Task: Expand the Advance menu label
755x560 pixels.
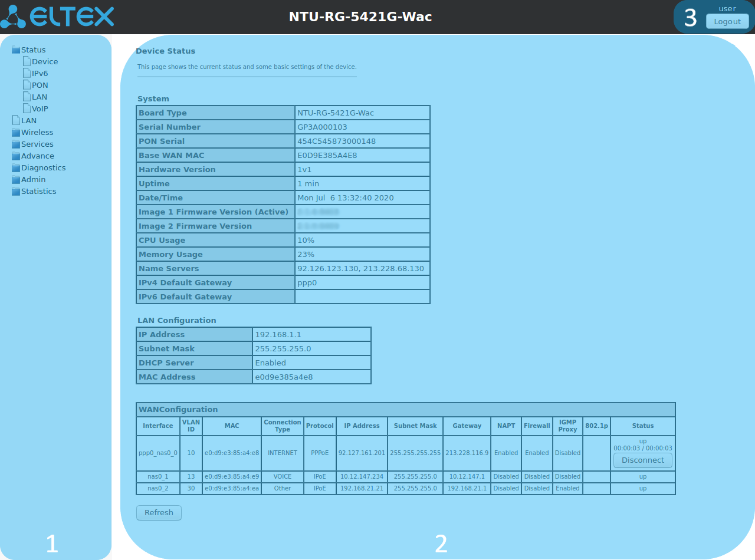Action: click(38, 156)
